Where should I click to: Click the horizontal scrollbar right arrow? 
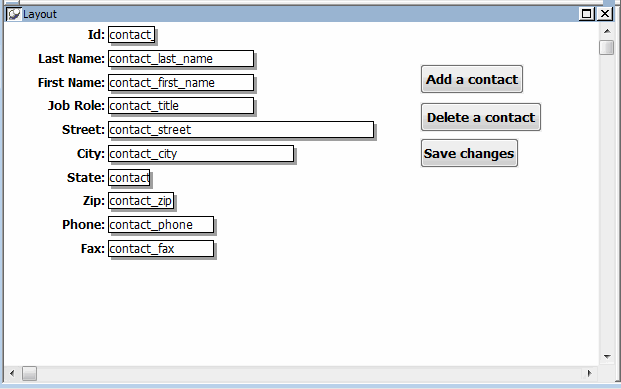click(x=589, y=373)
